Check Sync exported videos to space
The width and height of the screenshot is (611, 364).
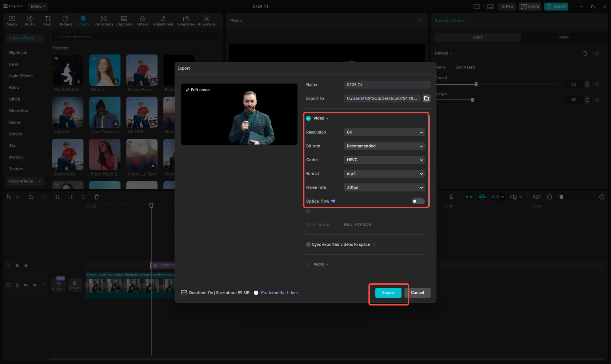[308, 244]
